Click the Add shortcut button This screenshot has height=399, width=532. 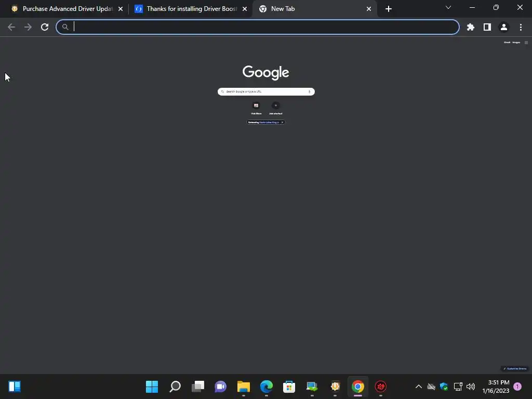pyautogui.click(x=275, y=109)
